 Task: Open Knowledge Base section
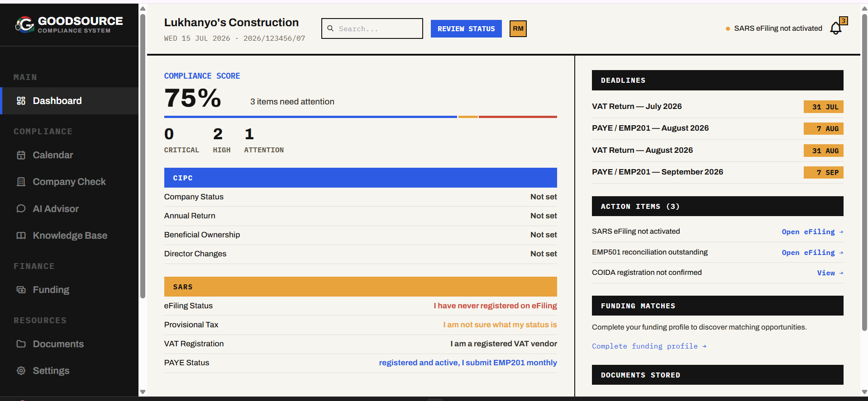70,236
